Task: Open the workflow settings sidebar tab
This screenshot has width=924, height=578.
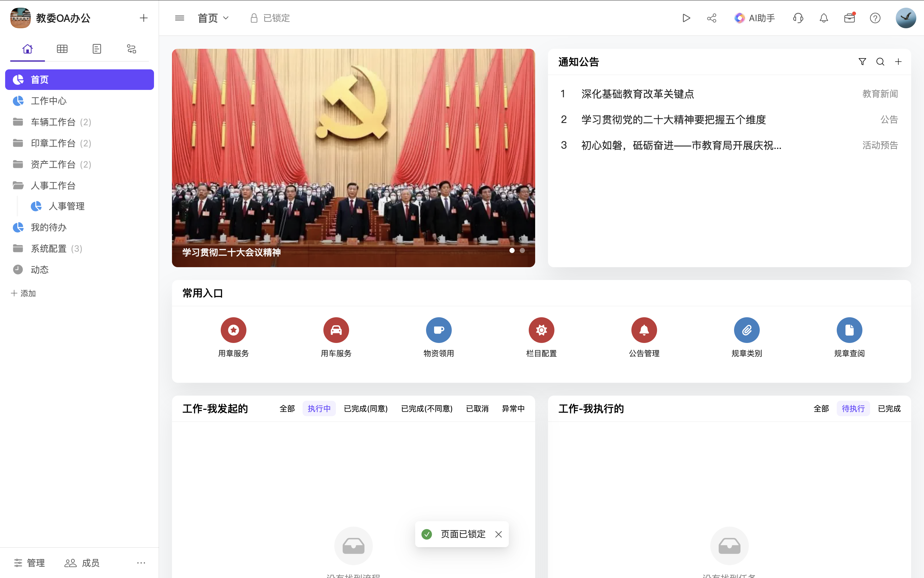Action: (x=131, y=48)
